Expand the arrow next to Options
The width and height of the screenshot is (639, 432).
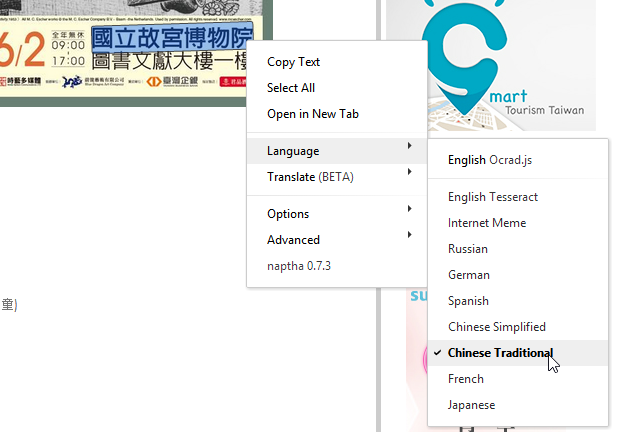click(410, 209)
